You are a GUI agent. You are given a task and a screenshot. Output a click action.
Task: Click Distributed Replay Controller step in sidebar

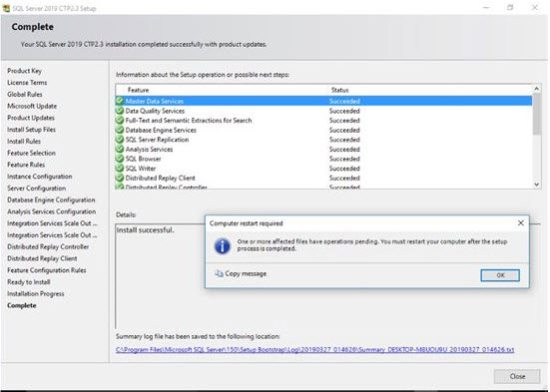[x=48, y=246]
